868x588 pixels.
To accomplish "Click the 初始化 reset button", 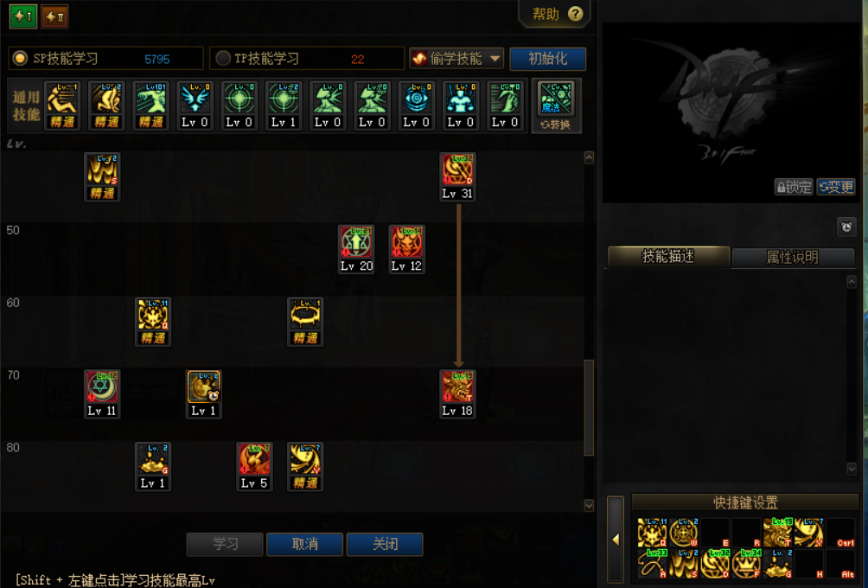I will pos(547,59).
